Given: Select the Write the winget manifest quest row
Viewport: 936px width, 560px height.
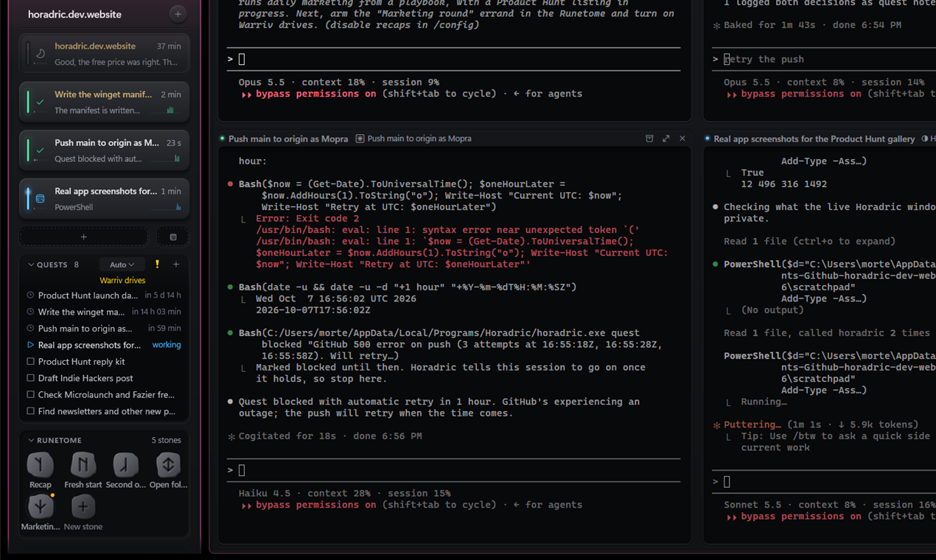Looking at the screenshot, I should point(104,312).
